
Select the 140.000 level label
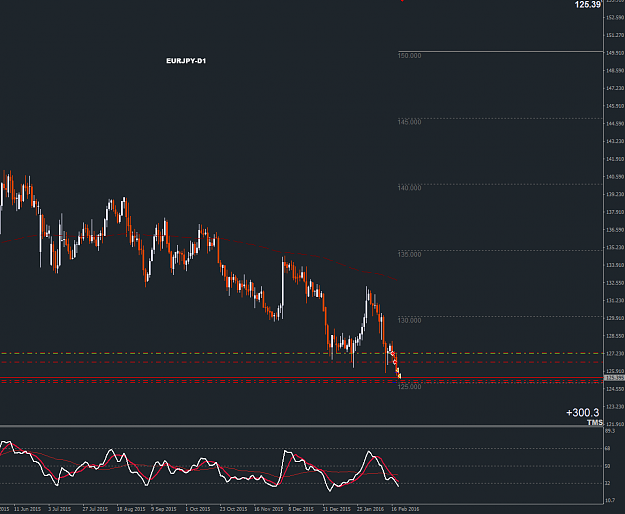(409, 188)
